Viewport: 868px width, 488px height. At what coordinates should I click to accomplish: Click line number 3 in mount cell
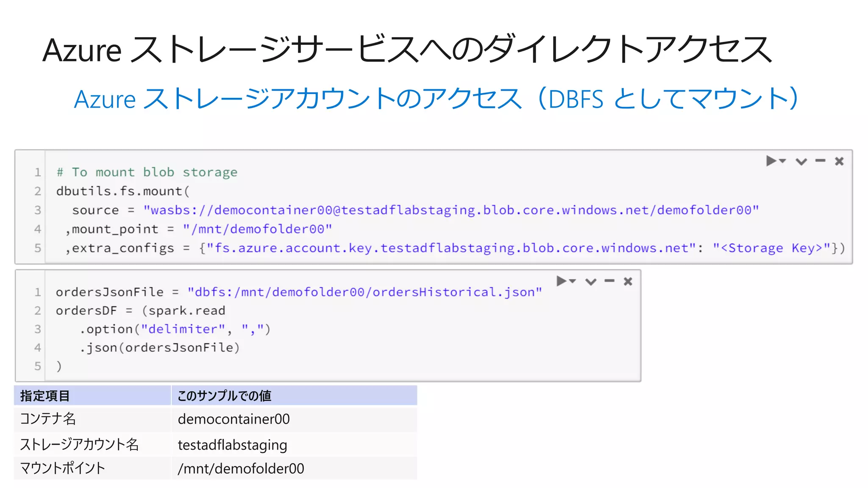click(38, 210)
